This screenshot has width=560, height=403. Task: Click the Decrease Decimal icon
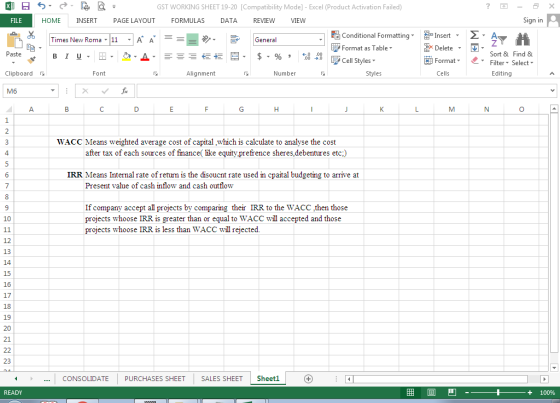click(x=319, y=56)
